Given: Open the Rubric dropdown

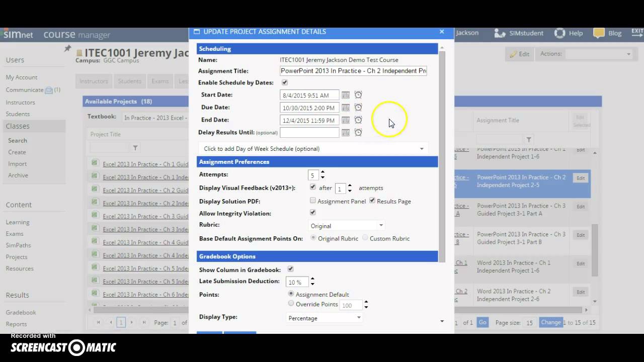Looking at the screenshot, I should tap(347, 226).
